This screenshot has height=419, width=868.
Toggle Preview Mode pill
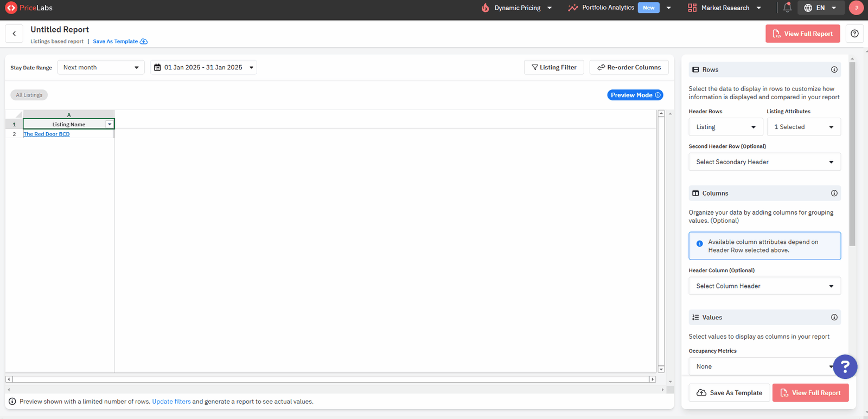coord(635,95)
